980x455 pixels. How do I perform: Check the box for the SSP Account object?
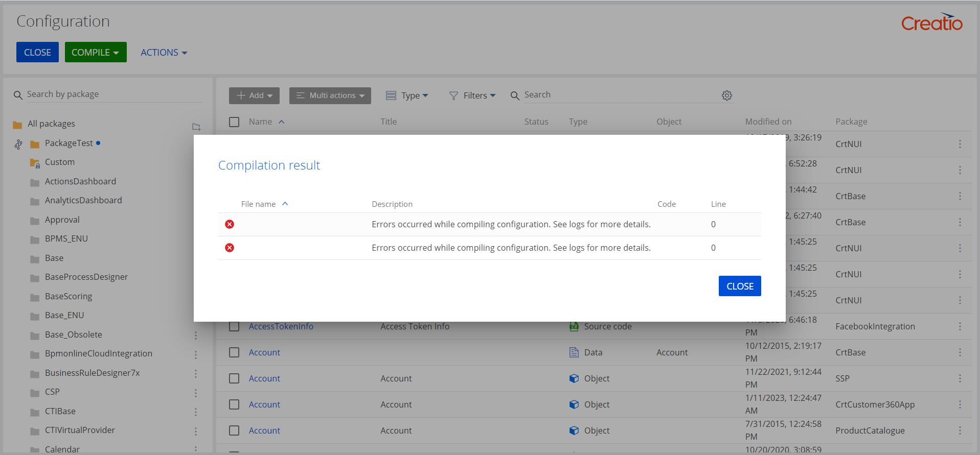pyautogui.click(x=234, y=378)
